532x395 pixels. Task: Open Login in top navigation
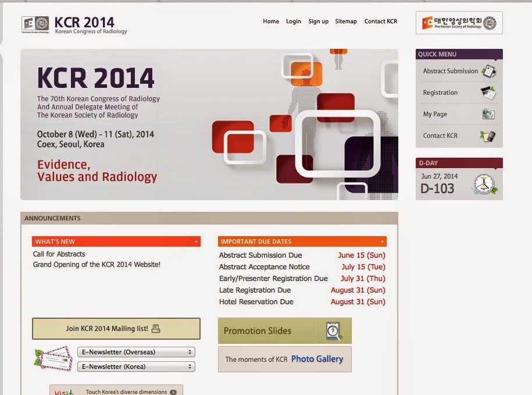294,22
